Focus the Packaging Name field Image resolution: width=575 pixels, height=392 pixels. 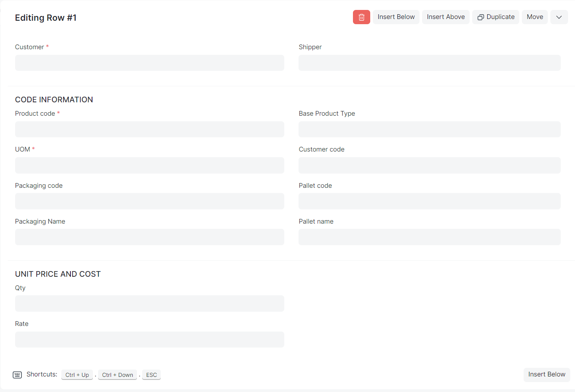(149, 237)
